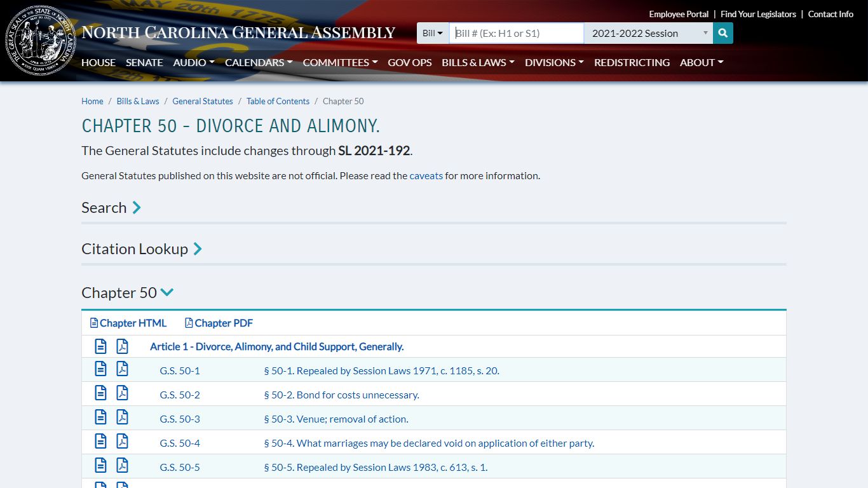Open the 2021-2022 Session dropdown
The height and width of the screenshot is (488, 868).
[648, 33]
